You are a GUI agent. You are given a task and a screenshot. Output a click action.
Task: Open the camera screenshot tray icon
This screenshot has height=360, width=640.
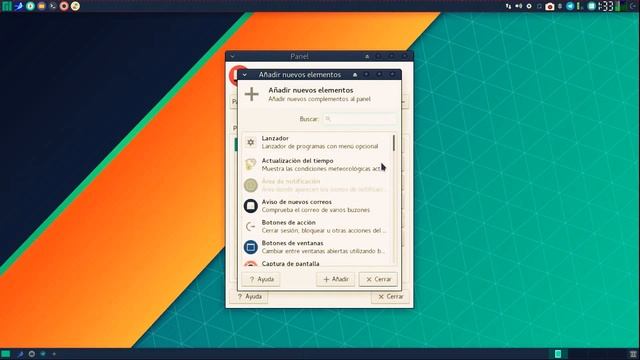(550, 6)
